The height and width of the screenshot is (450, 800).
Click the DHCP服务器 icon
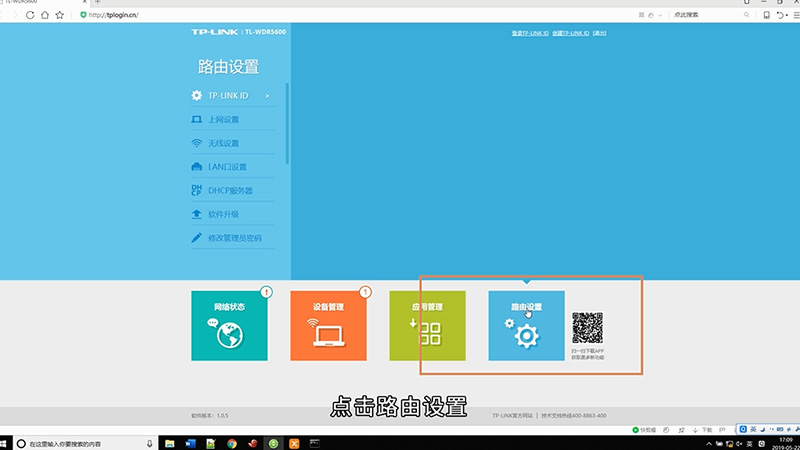(196, 190)
